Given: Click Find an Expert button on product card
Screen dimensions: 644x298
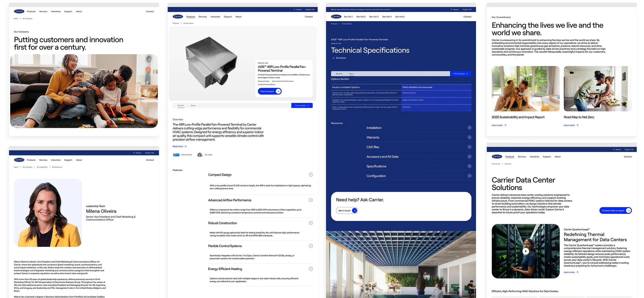Looking at the screenshot, I should (x=269, y=91).
